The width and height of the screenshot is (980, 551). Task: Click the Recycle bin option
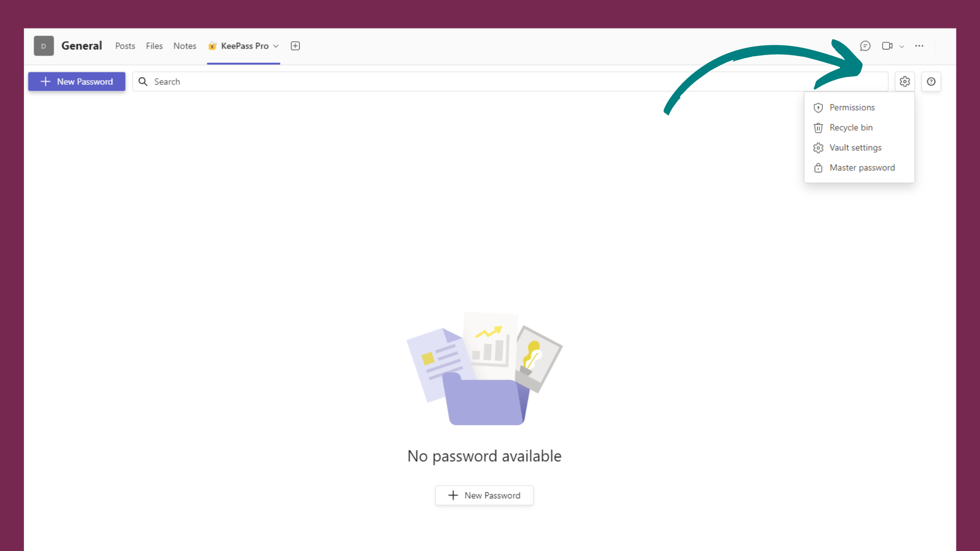point(851,127)
